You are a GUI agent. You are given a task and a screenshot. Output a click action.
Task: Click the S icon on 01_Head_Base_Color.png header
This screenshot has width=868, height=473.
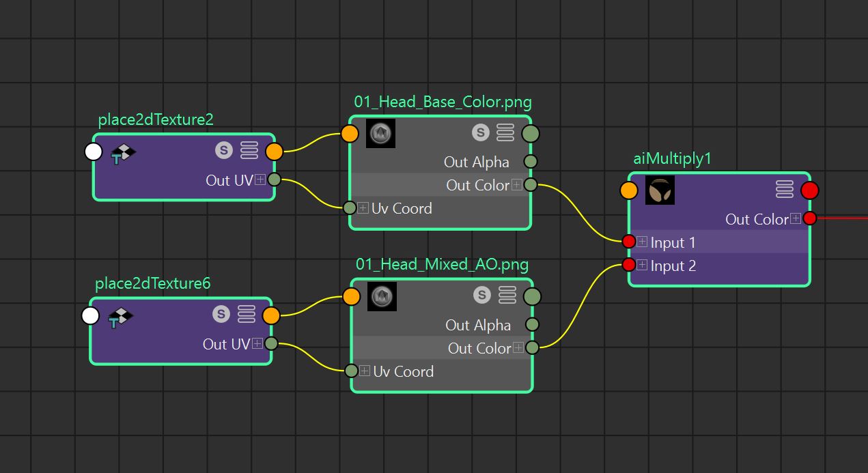481,132
